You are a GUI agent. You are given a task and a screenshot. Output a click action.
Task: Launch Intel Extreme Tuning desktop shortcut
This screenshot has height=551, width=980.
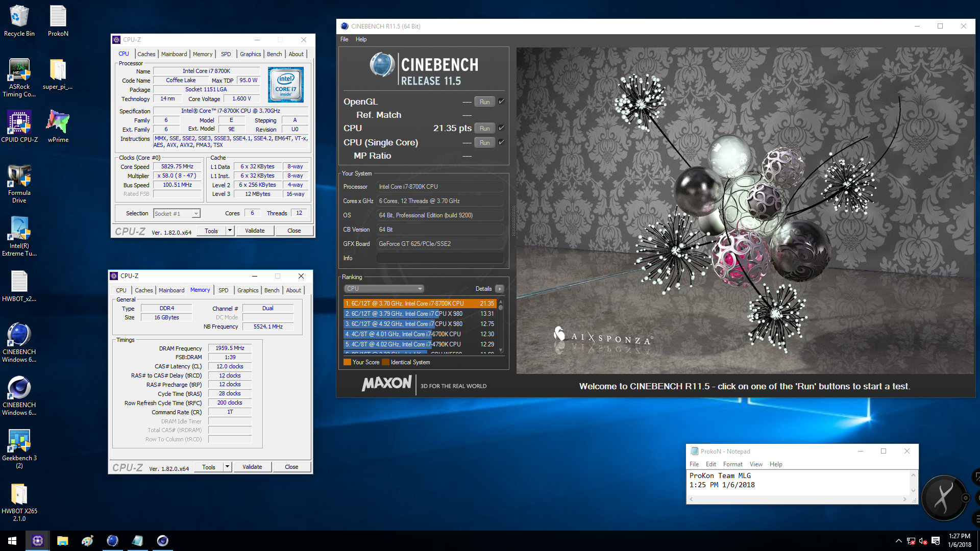pyautogui.click(x=19, y=237)
